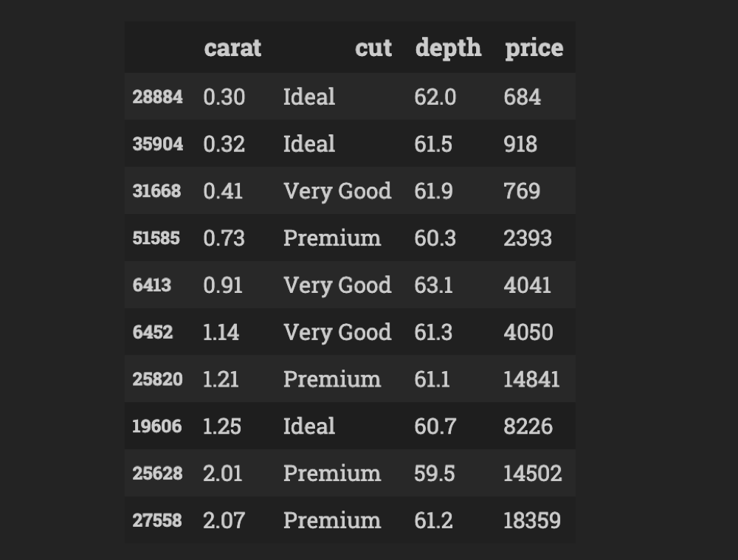Viewport: 738px width, 560px height.
Task: Click the carat column header
Action: coord(232,47)
